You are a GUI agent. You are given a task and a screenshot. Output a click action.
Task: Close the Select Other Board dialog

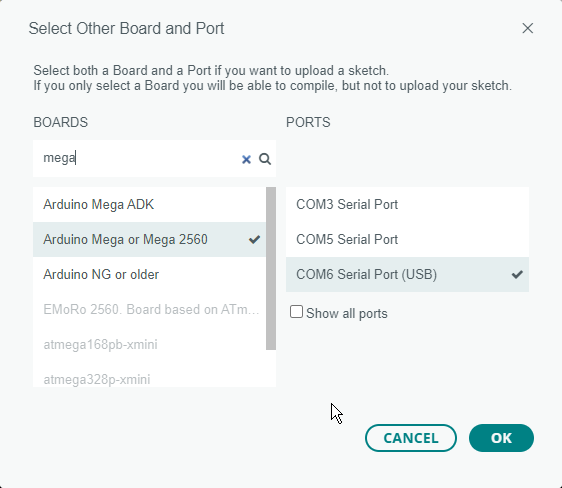[528, 28]
